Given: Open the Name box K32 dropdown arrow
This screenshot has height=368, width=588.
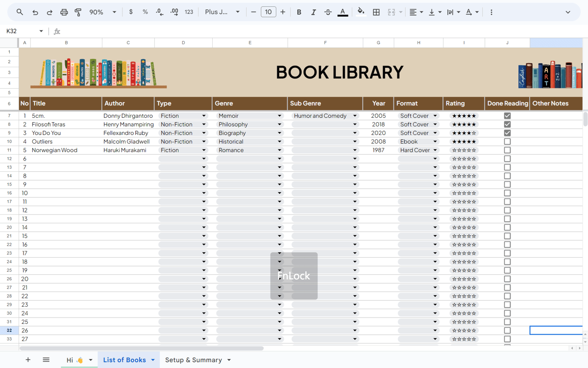Looking at the screenshot, I should [41, 31].
